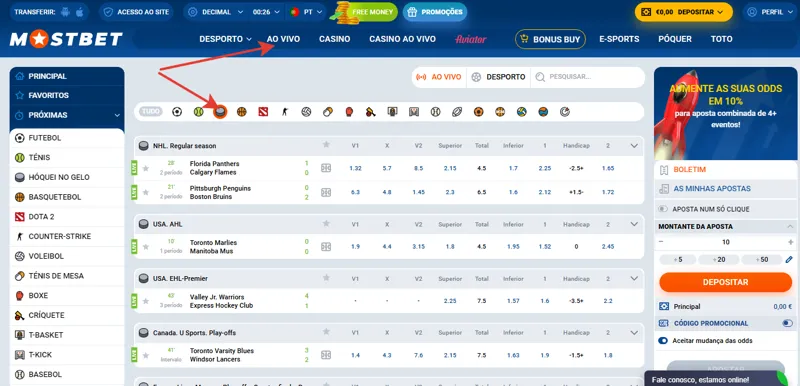Toggle favorite star for NHL Regular season league
800x386 pixels.
pyautogui.click(x=326, y=145)
